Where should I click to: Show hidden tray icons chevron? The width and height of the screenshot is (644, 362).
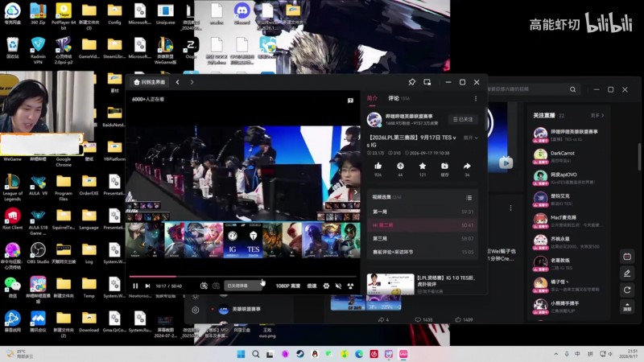pos(556,354)
